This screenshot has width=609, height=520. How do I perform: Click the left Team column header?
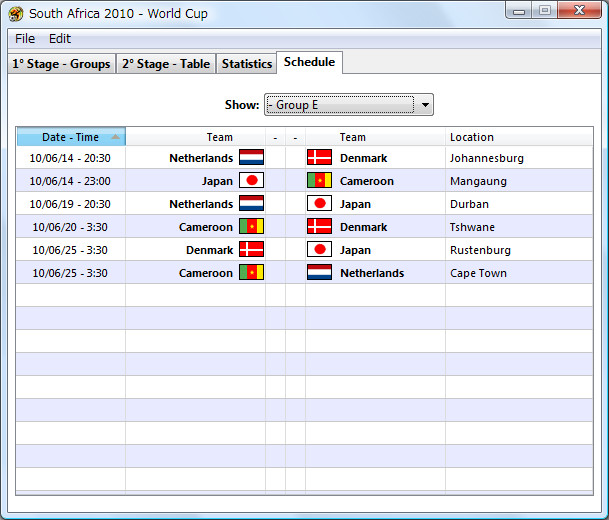(x=195, y=137)
